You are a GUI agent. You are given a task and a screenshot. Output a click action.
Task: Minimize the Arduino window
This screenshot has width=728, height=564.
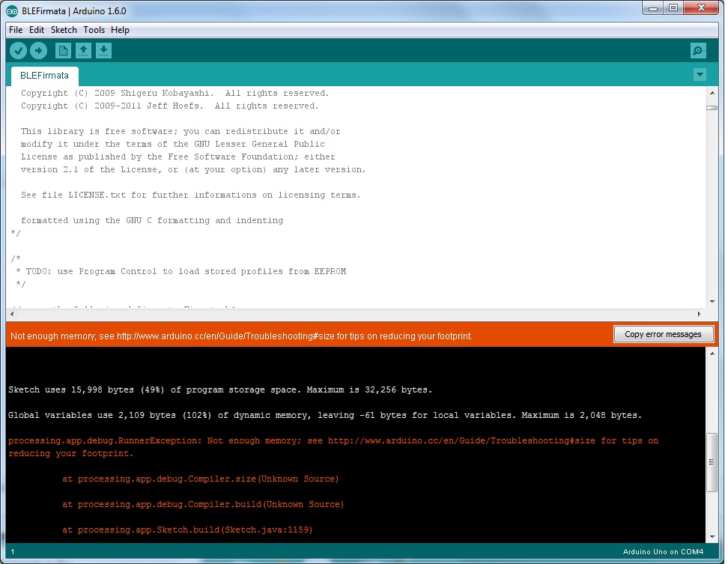pos(653,8)
